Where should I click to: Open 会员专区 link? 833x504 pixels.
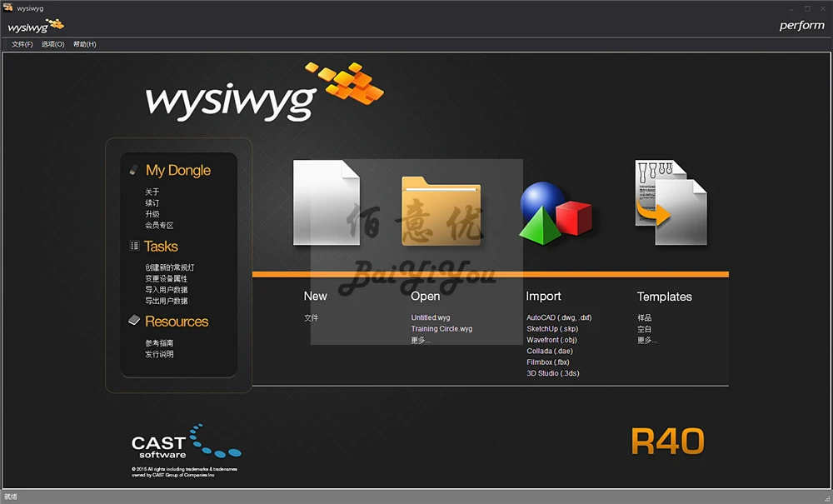pyautogui.click(x=159, y=225)
